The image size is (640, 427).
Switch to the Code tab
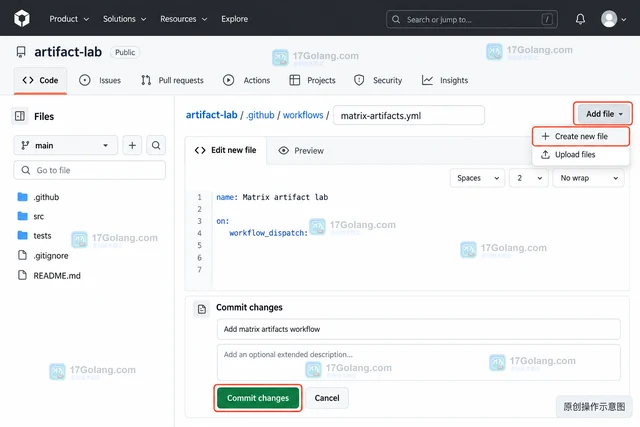(40, 80)
